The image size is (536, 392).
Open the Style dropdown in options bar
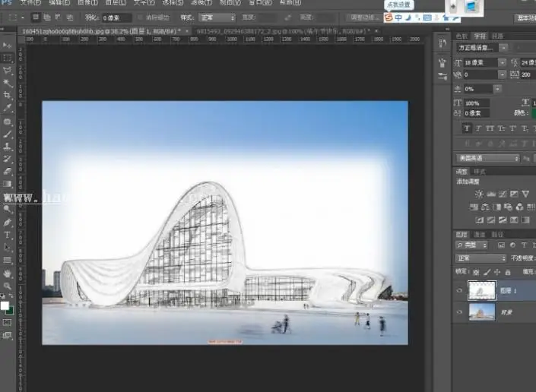(217, 17)
